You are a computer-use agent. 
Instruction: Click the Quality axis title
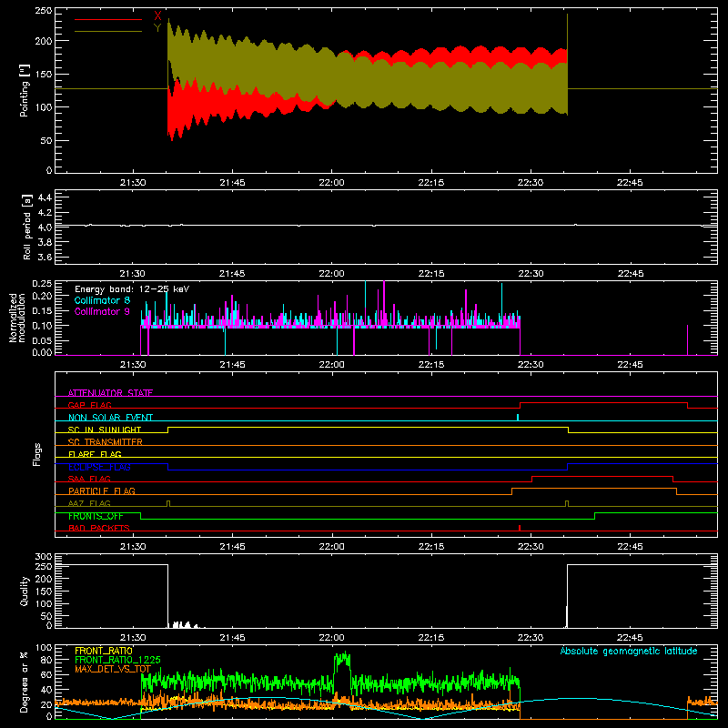pos(25,591)
